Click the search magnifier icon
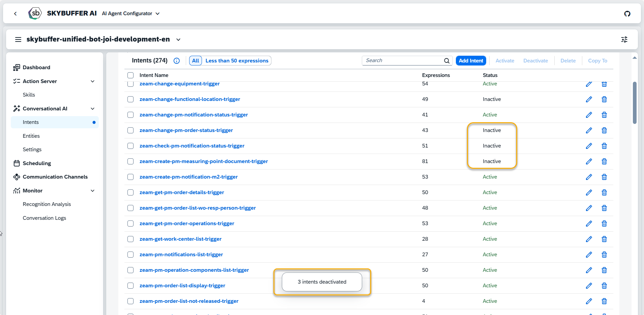The width and height of the screenshot is (644, 315). click(x=446, y=61)
